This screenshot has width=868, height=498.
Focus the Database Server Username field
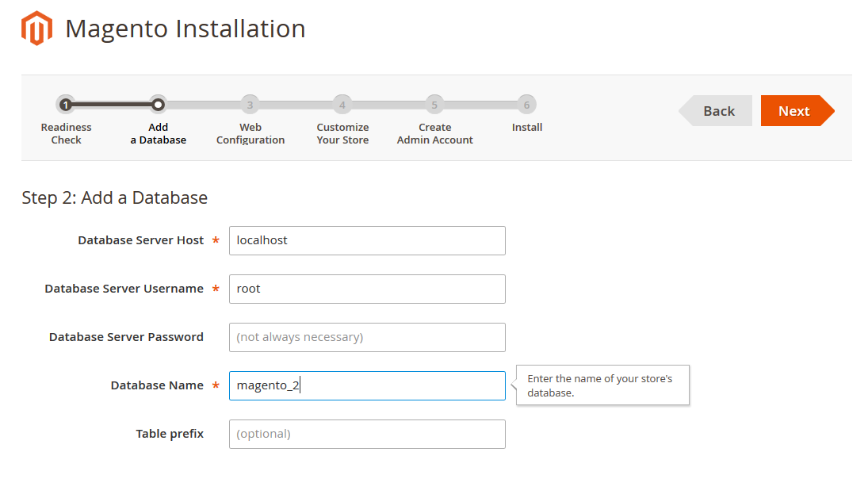point(367,289)
